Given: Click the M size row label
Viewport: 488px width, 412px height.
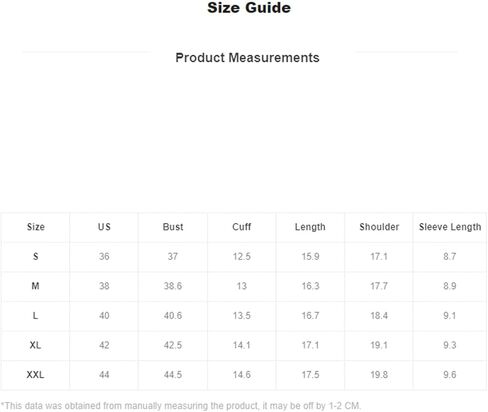Looking at the screenshot, I should 35,286.
